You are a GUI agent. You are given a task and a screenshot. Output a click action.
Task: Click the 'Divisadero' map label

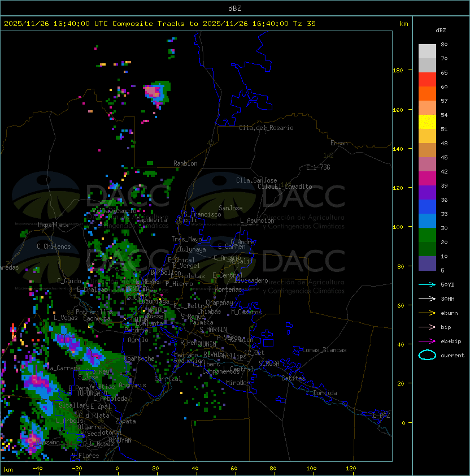click(251, 280)
